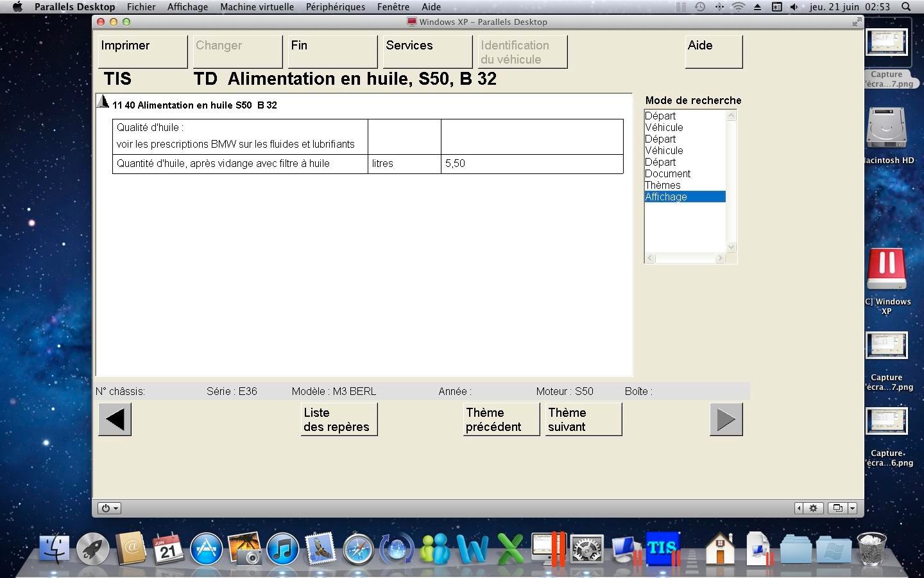Launch Safari compass icon in Dock
Screen dimensions: 924x578
pyautogui.click(x=358, y=550)
